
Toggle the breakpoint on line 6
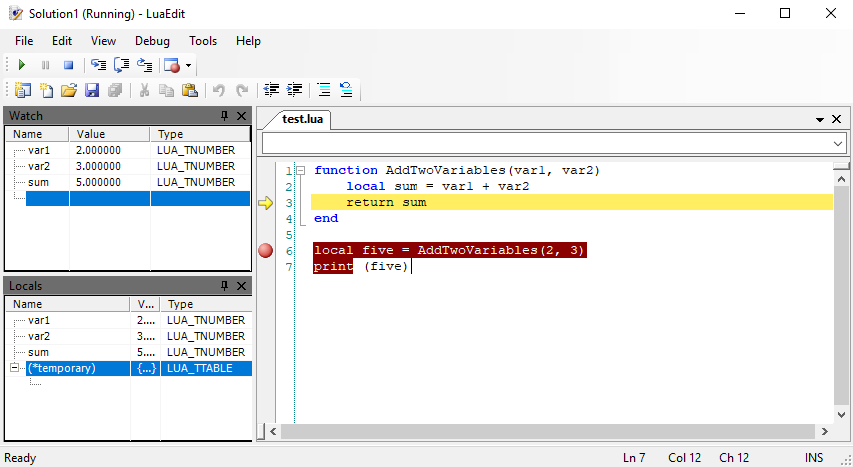[x=265, y=251]
